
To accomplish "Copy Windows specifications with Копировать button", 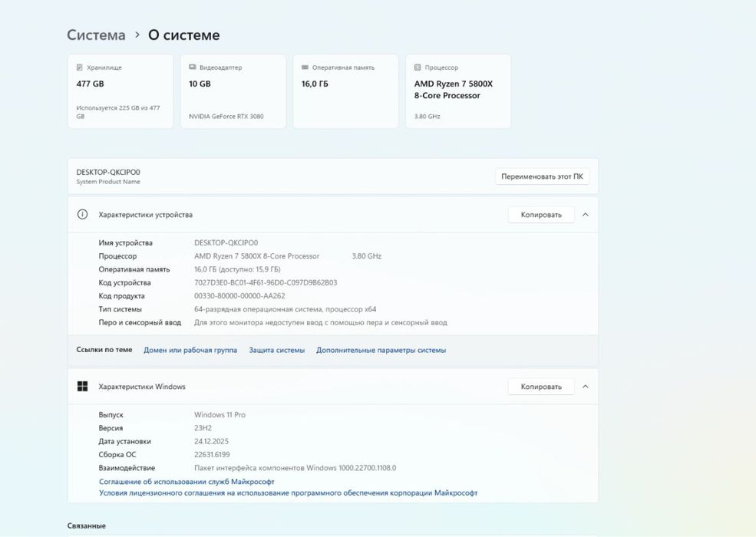I will pyautogui.click(x=541, y=387).
